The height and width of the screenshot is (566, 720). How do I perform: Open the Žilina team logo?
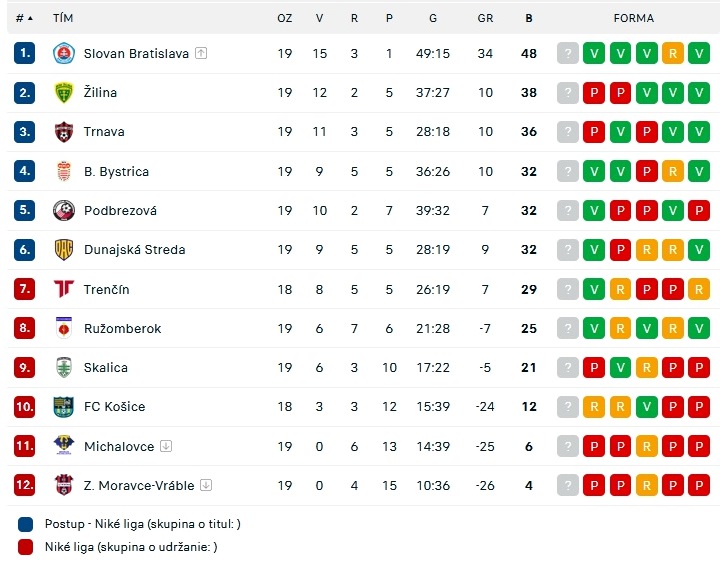[x=64, y=92]
